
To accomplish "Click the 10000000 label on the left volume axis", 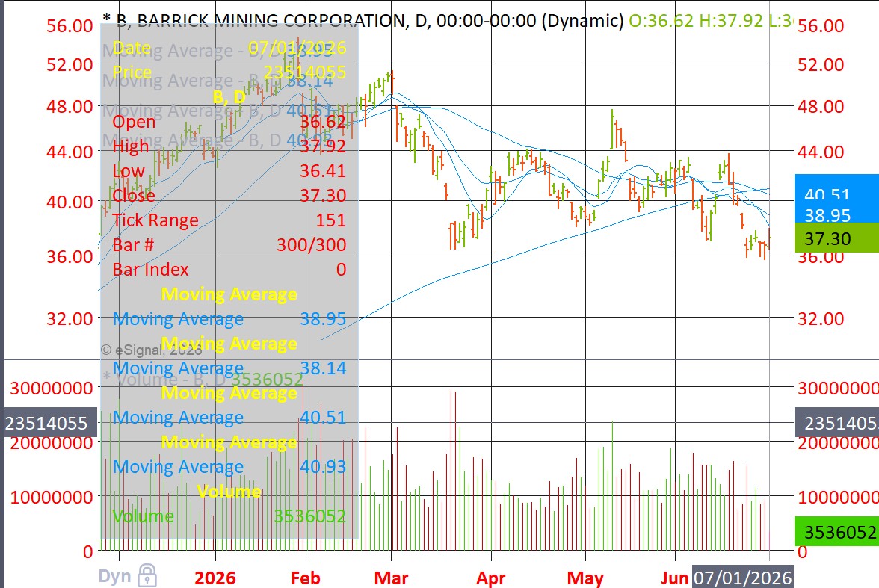I will tap(52, 497).
